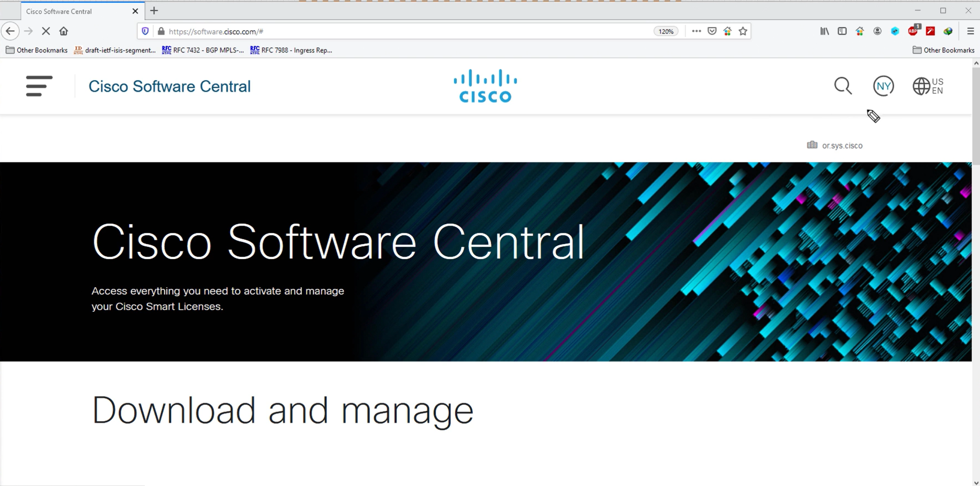Open a new browser tab
Image resolution: width=980 pixels, height=486 pixels.
click(x=154, y=11)
